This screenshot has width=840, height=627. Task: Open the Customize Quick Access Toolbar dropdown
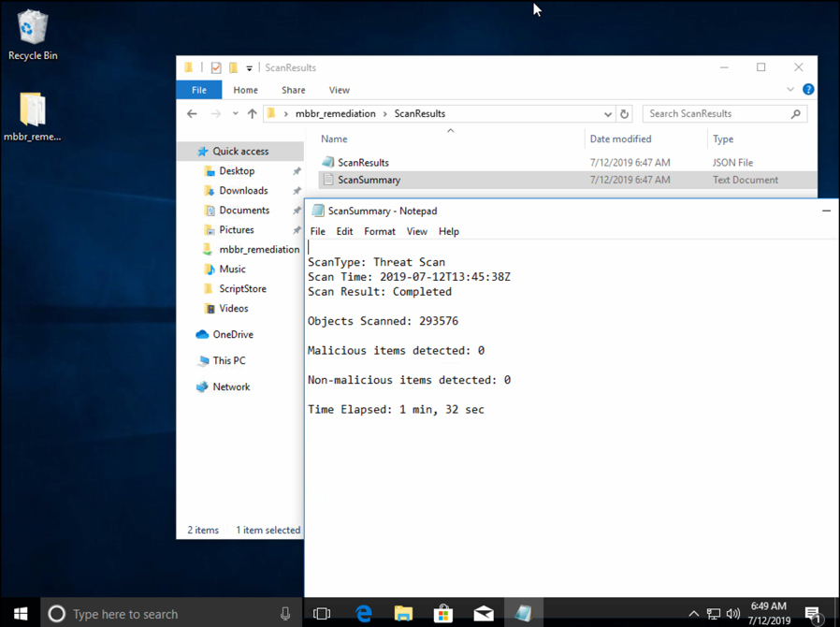coord(249,68)
